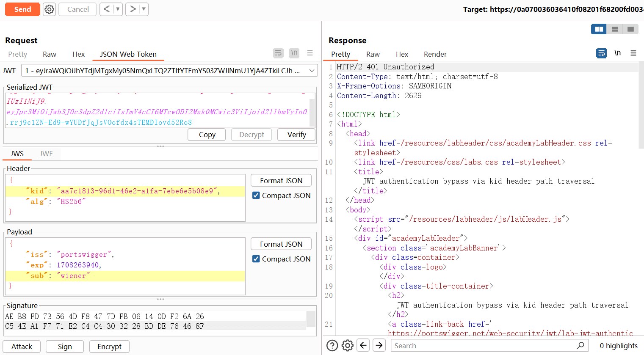The width and height of the screenshot is (644, 355).
Task: Open the Render response tab
Action: [435, 54]
